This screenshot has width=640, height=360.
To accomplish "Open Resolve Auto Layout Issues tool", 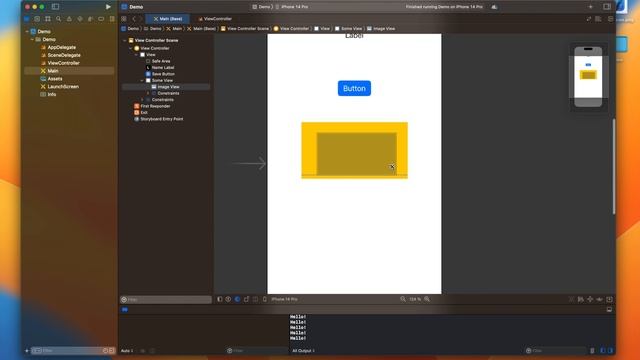I will [x=599, y=300].
